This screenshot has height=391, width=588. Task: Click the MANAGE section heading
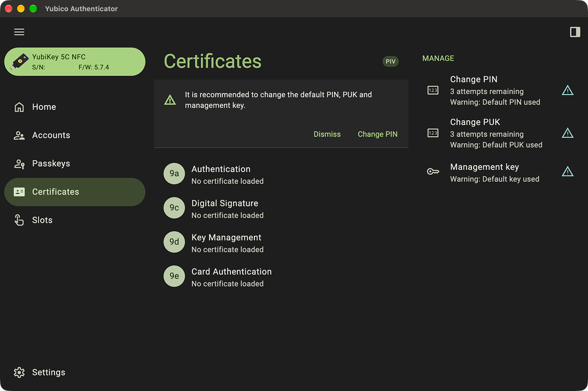438,58
